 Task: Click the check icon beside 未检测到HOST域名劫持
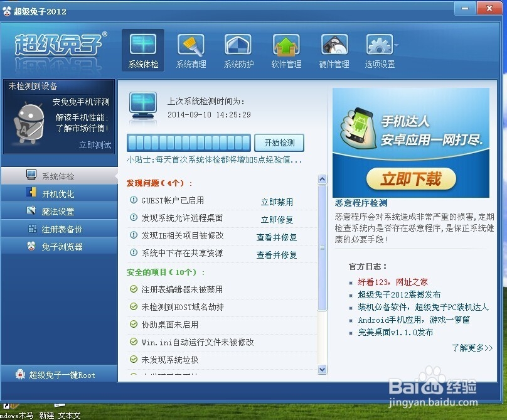click(x=133, y=306)
